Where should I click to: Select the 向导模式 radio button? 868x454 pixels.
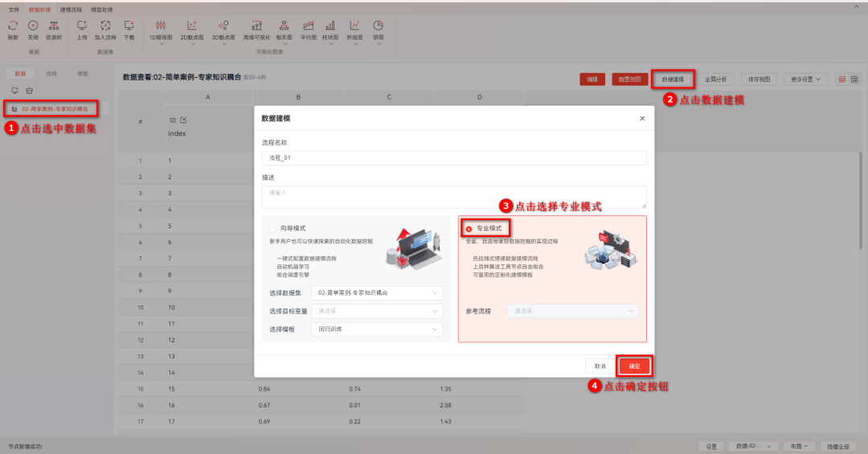click(x=273, y=229)
